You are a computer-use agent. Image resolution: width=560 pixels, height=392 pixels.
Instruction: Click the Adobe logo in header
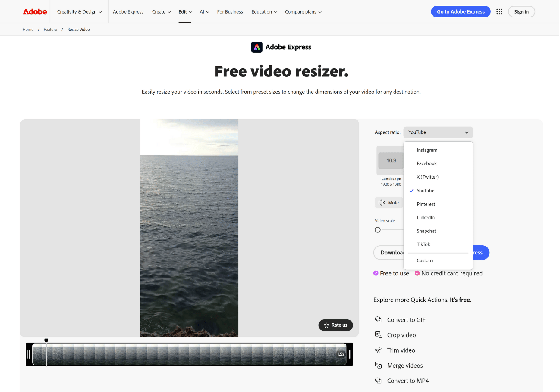pos(35,12)
